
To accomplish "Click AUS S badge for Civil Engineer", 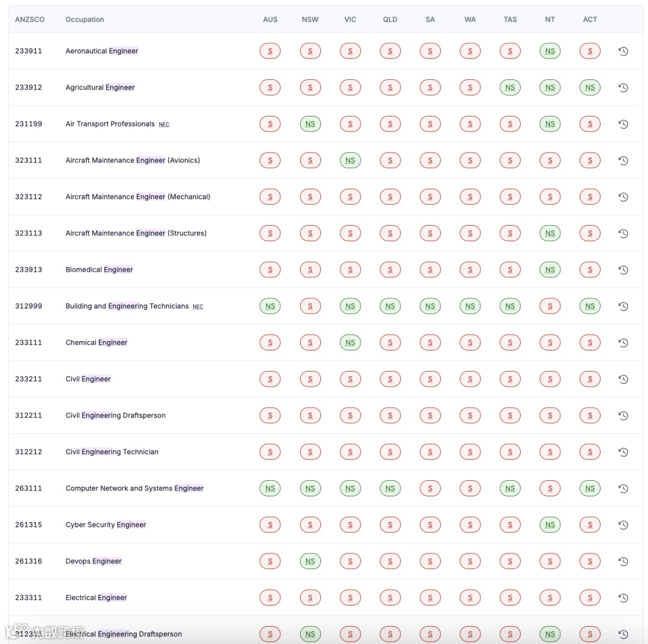I will [x=270, y=379].
